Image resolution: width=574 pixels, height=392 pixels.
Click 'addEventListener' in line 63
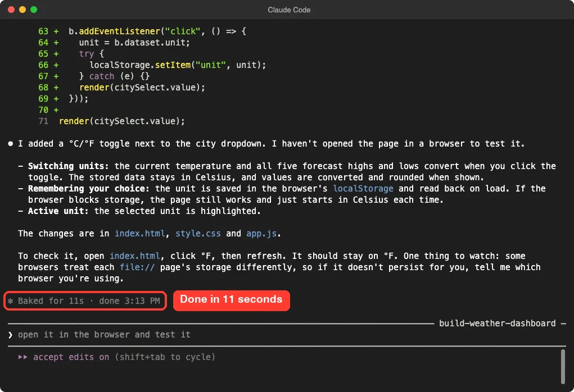pos(120,31)
